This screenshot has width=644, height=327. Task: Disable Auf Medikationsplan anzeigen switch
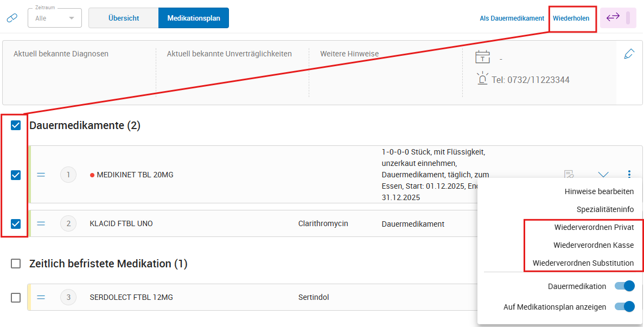pos(624,306)
